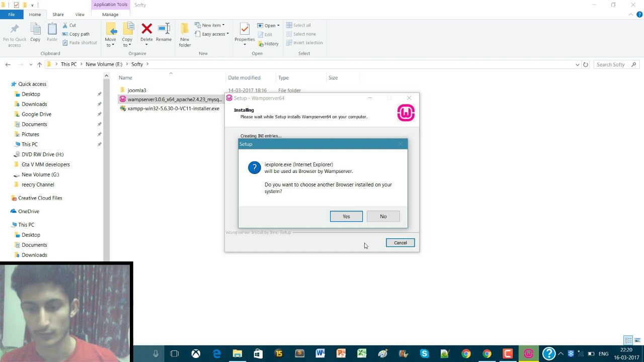Open Pictures in Quick access
This screenshot has height=362, width=644.
(x=30, y=134)
